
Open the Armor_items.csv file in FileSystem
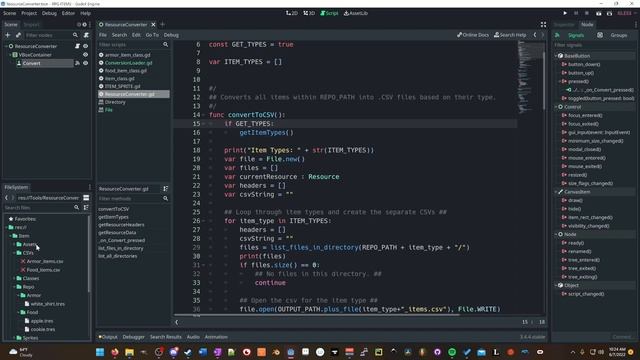click(45, 261)
